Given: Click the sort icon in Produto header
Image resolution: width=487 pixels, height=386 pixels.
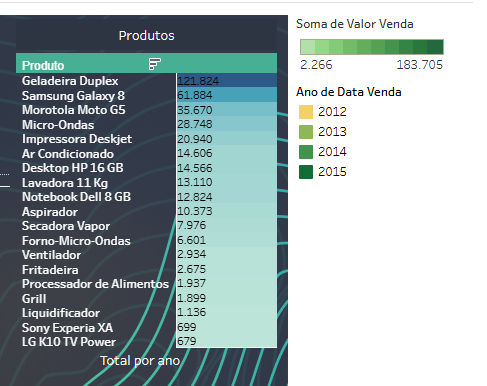Looking at the screenshot, I should click(x=155, y=64).
